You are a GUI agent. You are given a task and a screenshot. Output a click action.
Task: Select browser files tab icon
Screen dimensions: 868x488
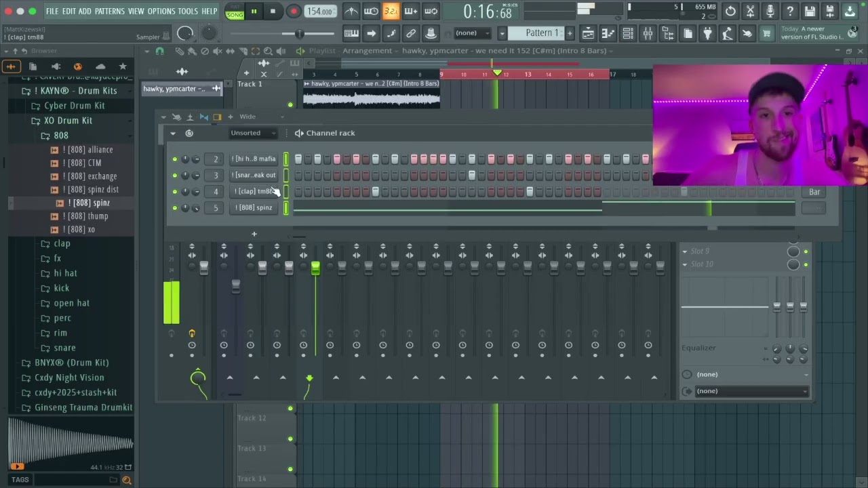[x=33, y=66]
